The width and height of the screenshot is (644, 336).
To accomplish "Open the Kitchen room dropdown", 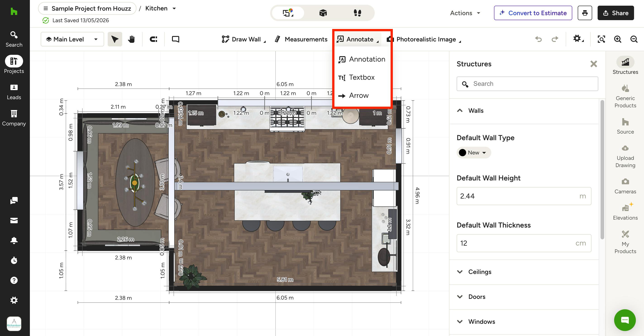I will (160, 9).
